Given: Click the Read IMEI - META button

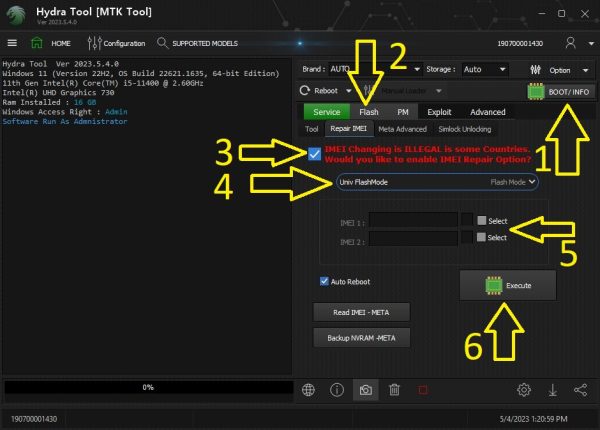Looking at the screenshot, I should point(361,312).
